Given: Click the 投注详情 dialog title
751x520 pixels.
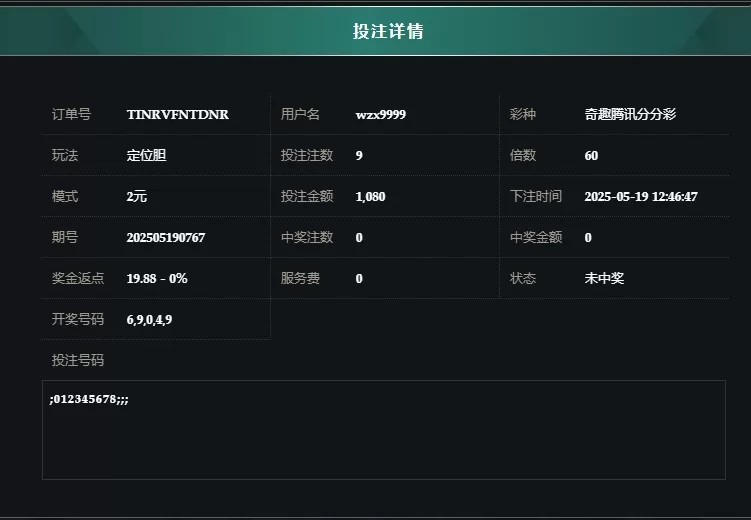Looking at the screenshot, I should coord(388,31).
